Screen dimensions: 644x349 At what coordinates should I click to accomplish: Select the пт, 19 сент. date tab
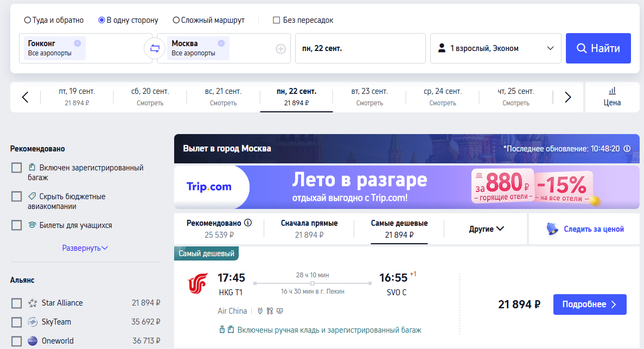coord(77,97)
